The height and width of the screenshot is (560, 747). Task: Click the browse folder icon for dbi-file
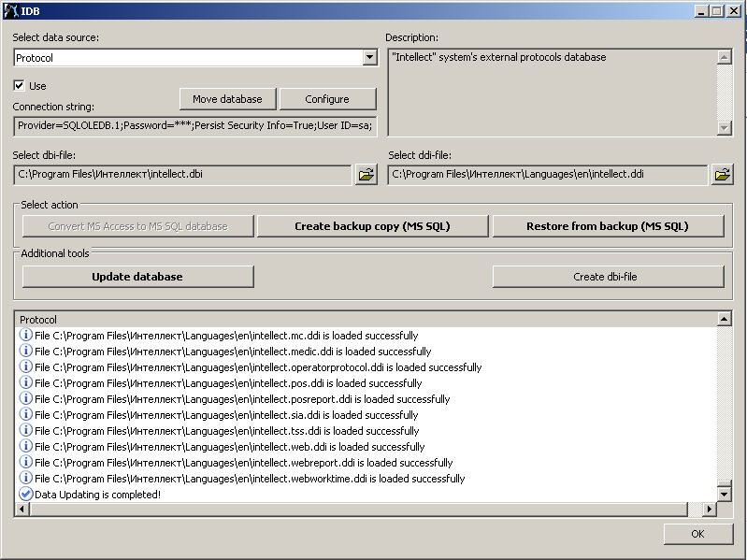tap(366, 174)
